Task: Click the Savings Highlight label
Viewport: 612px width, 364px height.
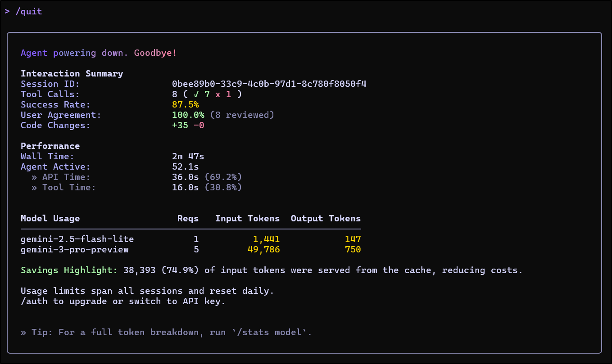Action: 68,270
